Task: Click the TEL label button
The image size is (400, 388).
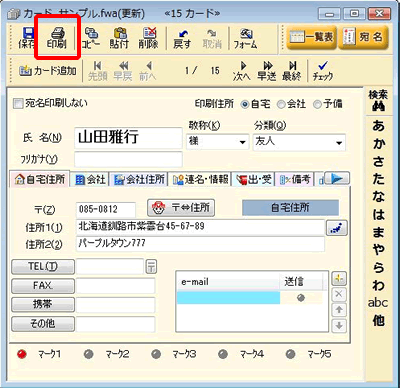Action: click(x=43, y=267)
